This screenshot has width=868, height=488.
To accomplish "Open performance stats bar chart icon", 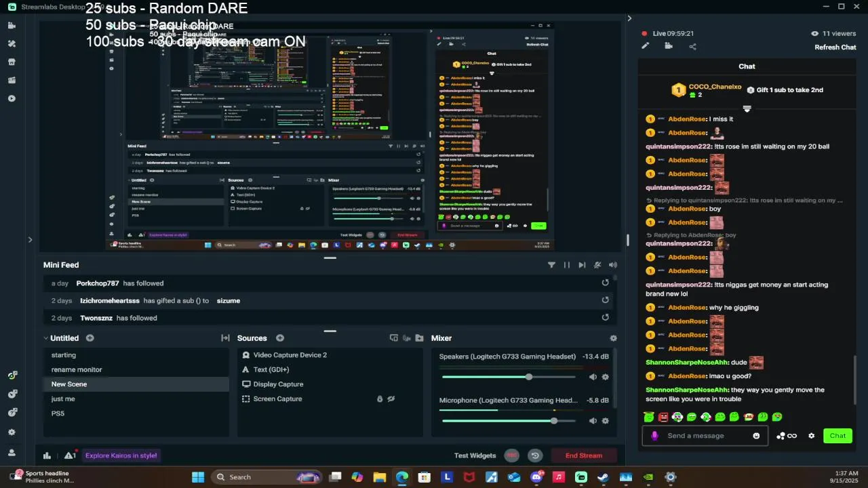I will 47,455.
